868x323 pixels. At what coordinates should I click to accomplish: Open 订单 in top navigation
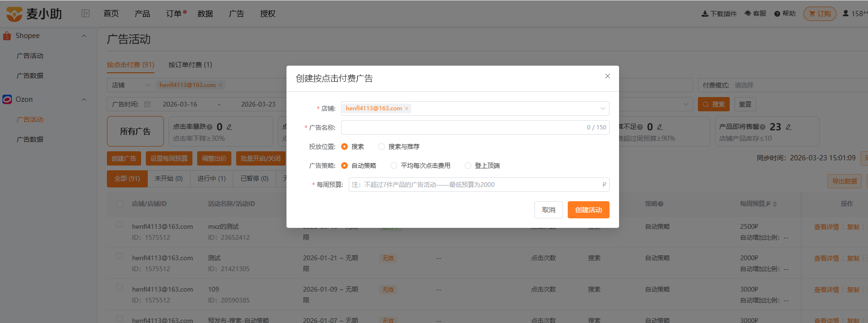point(174,14)
